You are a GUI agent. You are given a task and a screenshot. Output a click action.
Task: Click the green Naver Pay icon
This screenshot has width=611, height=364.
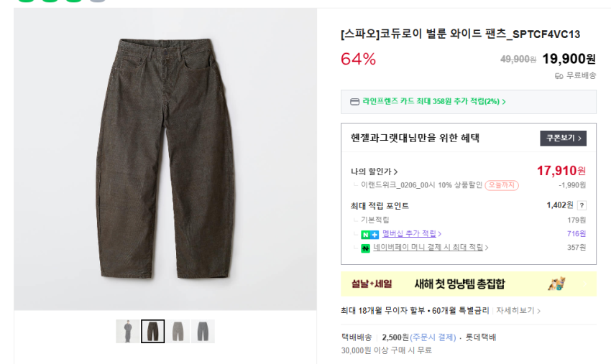point(365,248)
